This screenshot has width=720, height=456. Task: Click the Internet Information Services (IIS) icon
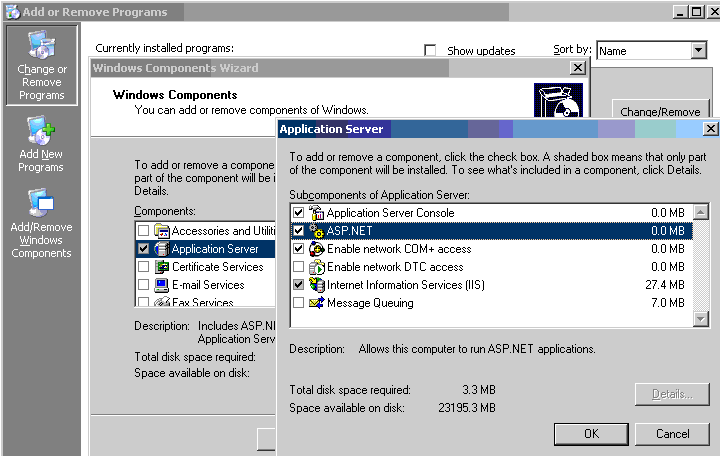tap(316, 285)
